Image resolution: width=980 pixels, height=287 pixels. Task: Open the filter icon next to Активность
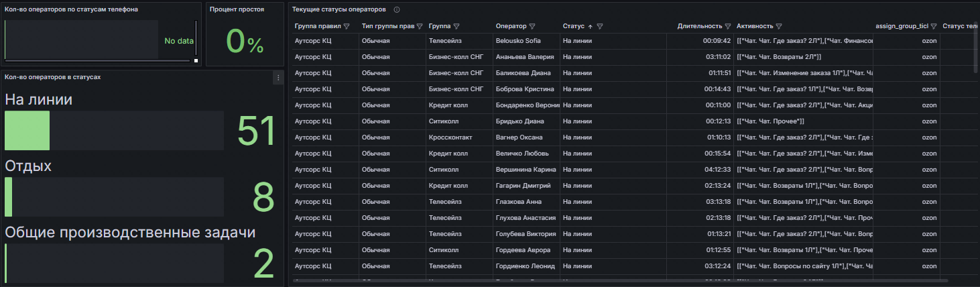[x=779, y=27]
